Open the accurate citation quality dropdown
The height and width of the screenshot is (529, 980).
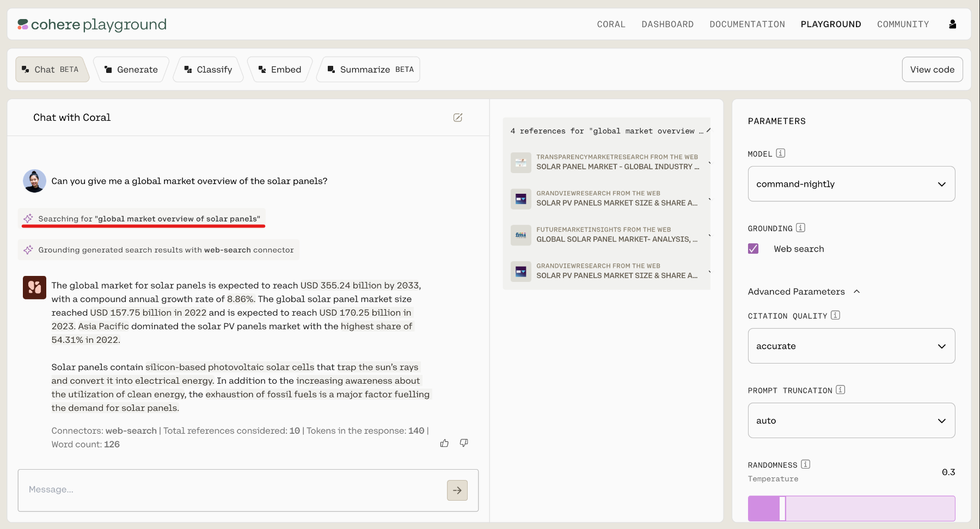(x=852, y=346)
